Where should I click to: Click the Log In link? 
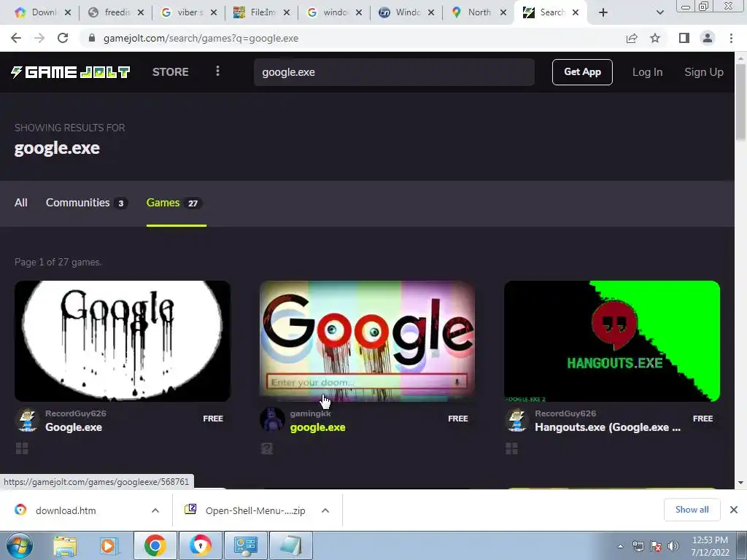[647, 72]
